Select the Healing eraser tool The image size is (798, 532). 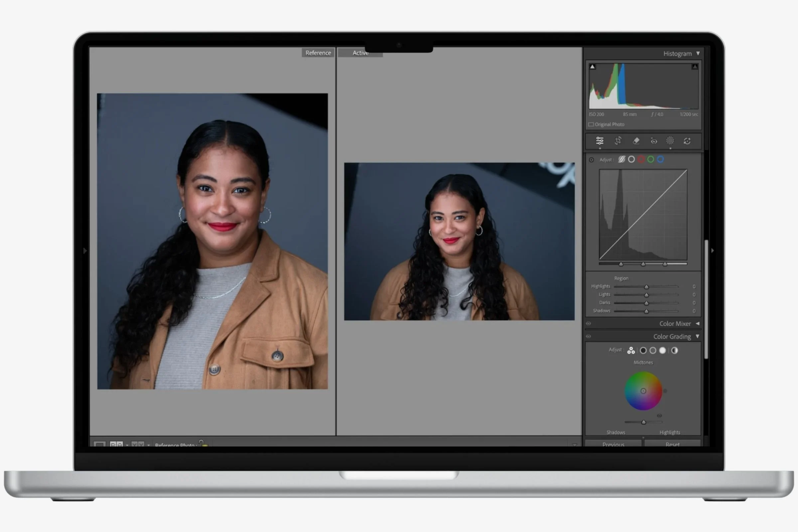coord(636,140)
